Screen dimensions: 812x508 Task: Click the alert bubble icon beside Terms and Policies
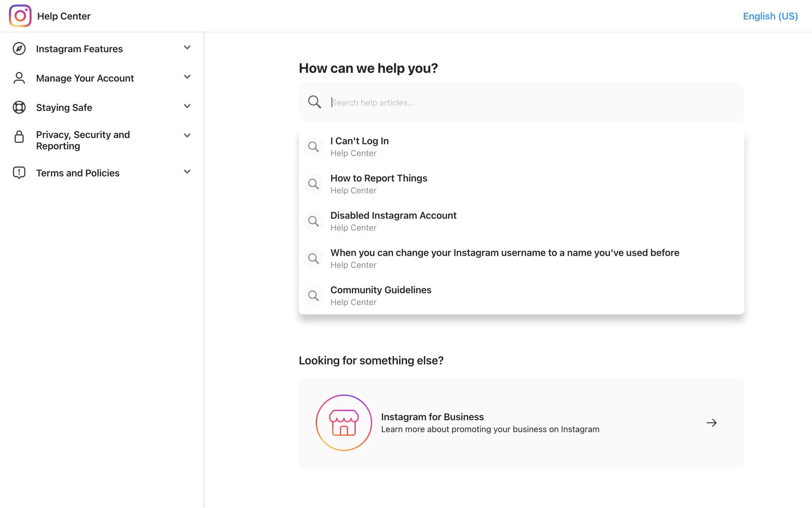tap(19, 173)
